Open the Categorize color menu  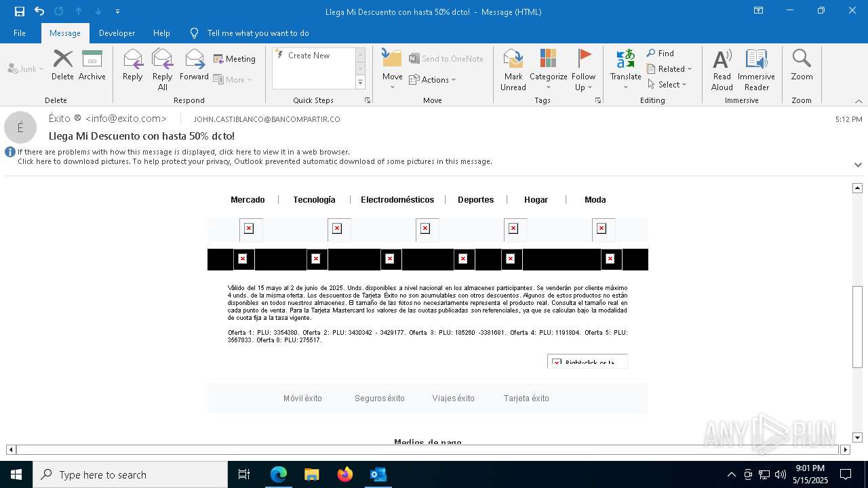click(x=549, y=70)
